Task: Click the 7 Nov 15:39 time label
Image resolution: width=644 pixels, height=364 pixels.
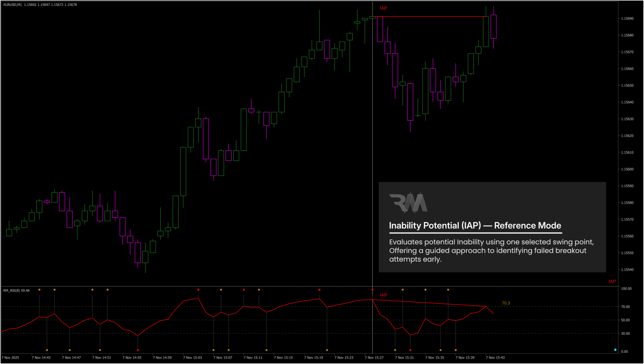Action: tap(465, 358)
